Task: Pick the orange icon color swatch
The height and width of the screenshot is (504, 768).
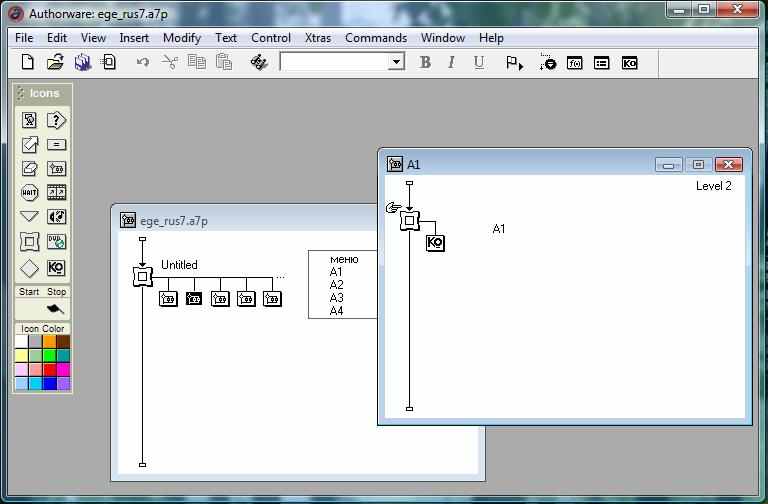Action: coord(49,341)
